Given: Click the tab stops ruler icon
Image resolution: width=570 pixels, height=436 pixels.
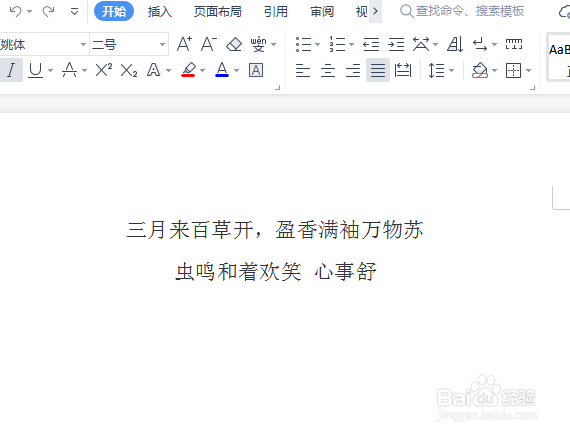Looking at the screenshot, I should (514, 44).
